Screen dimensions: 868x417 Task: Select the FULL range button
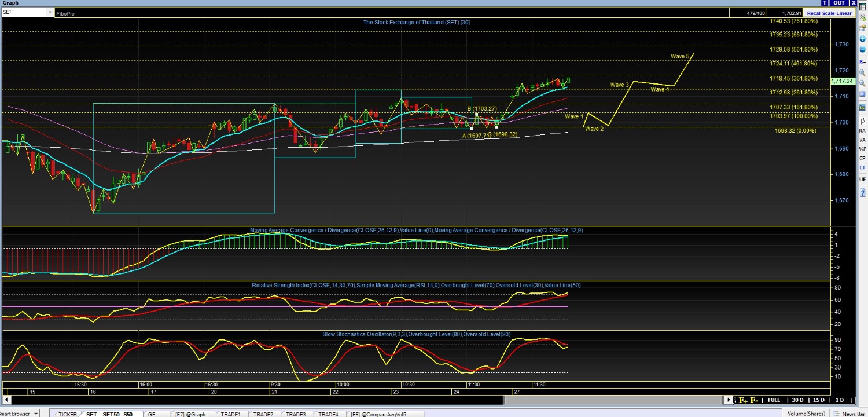coord(774,400)
